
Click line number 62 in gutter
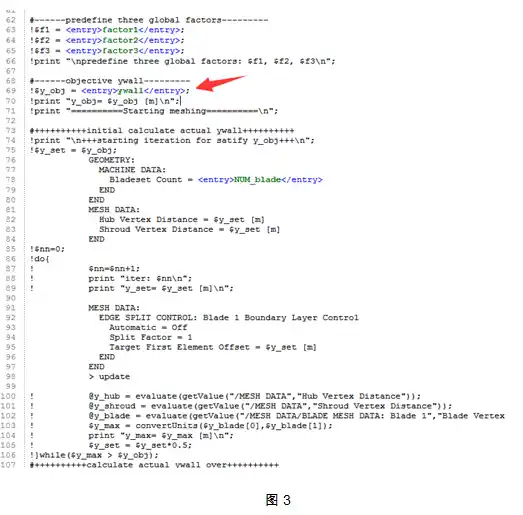click(11, 20)
